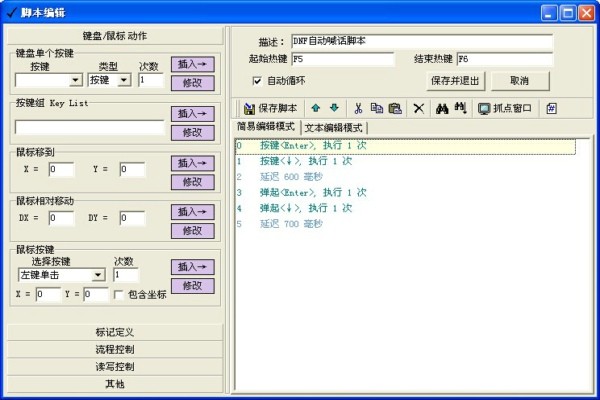
Task: Open the capture window tool (抓点窗口)
Action: point(505,109)
